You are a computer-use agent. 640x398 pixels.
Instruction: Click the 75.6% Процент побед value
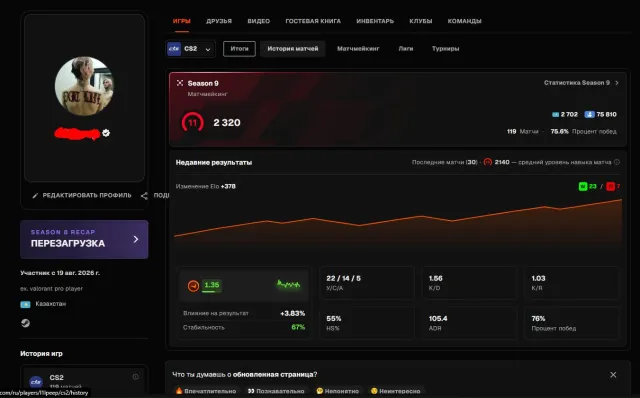583,131
